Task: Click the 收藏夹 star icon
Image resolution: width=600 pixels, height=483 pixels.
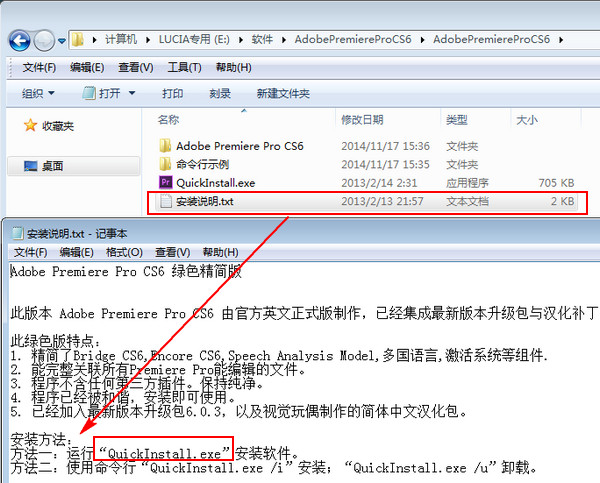Action: [x=30, y=125]
